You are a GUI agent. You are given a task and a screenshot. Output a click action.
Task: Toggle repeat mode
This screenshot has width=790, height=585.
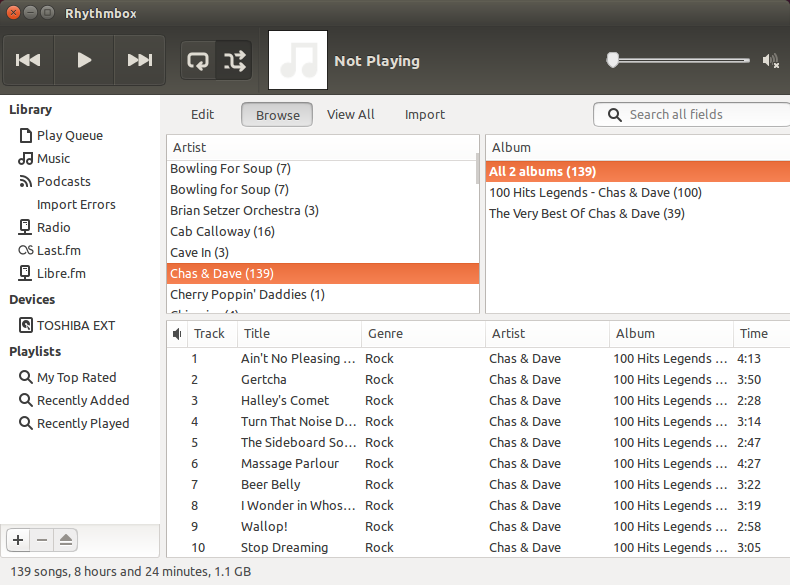[x=198, y=61]
